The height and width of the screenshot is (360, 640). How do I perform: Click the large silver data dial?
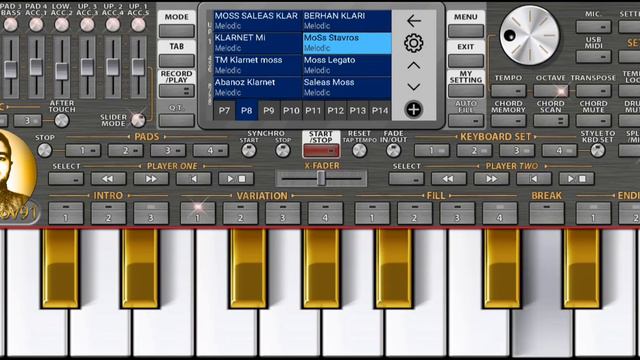click(x=529, y=36)
